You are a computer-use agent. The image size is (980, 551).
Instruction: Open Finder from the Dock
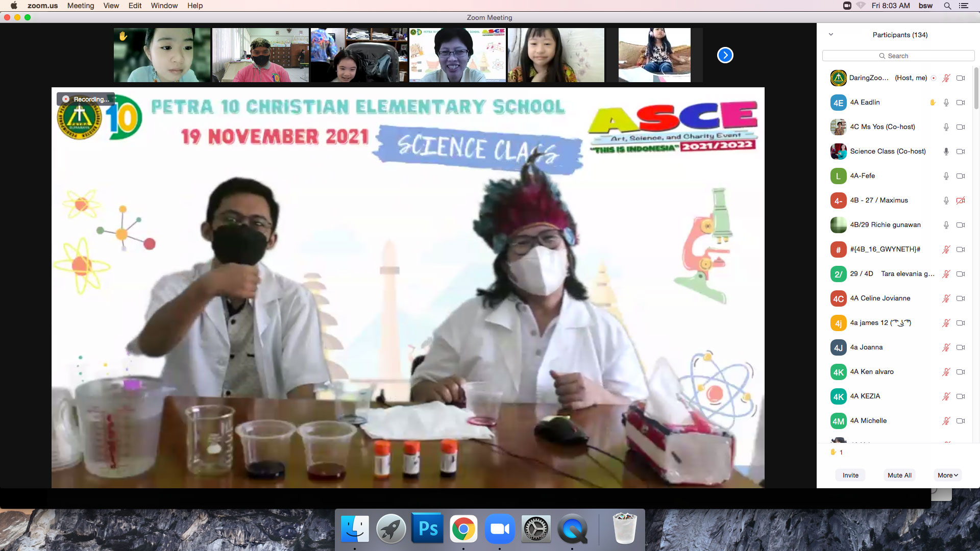tap(355, 529)
